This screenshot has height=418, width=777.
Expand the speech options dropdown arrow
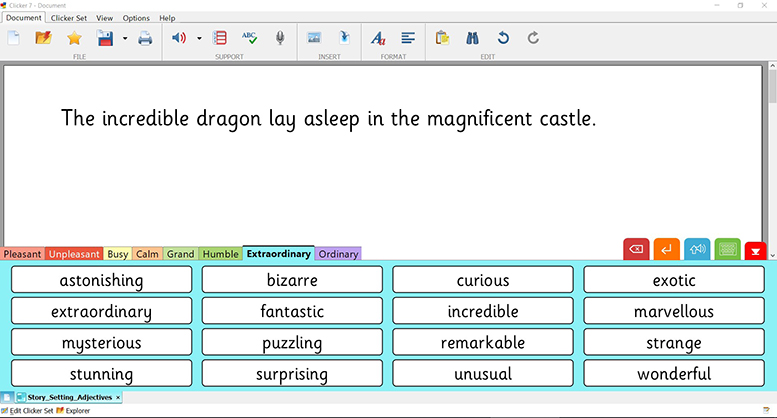(199, 39)
